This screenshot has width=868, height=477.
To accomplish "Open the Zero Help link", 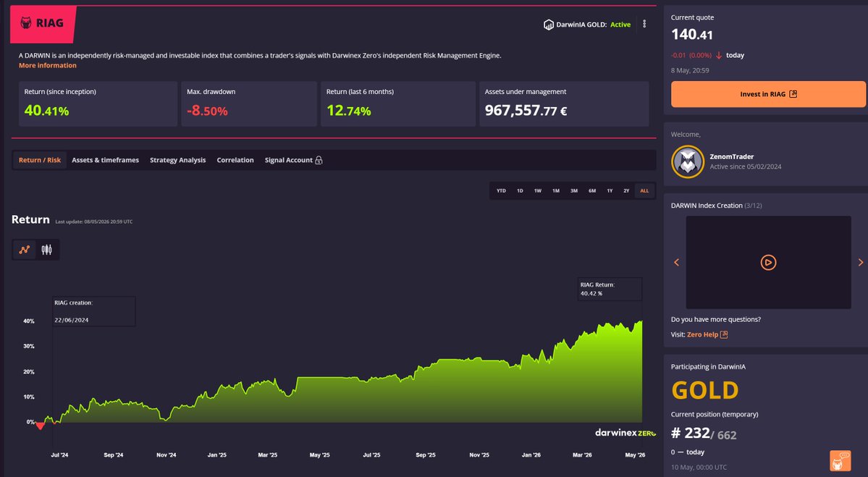I will point(702,334).
